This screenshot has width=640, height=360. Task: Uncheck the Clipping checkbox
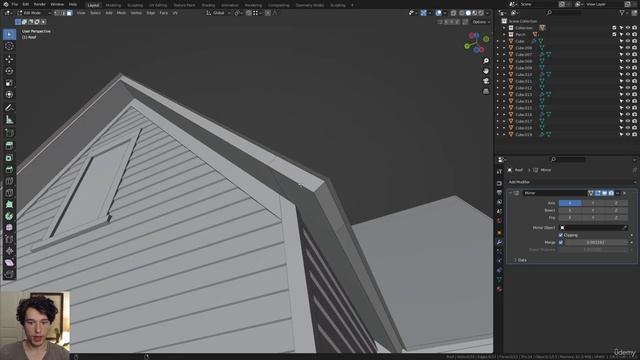[561, 235]
